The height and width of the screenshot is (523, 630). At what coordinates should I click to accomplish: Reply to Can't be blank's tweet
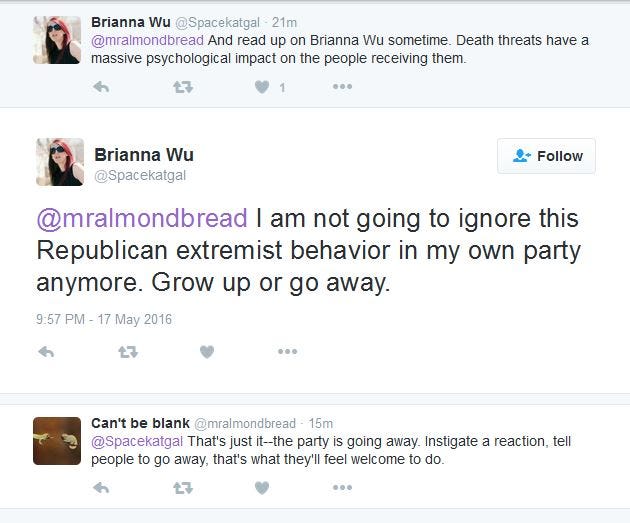pos(101,488)
